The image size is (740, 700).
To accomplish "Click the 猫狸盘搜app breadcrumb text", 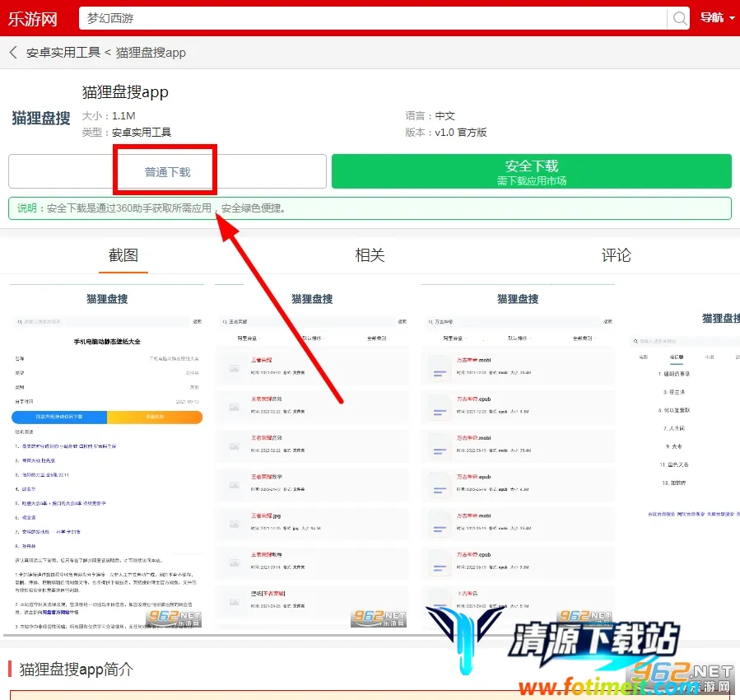I will [x=151, y=53].
